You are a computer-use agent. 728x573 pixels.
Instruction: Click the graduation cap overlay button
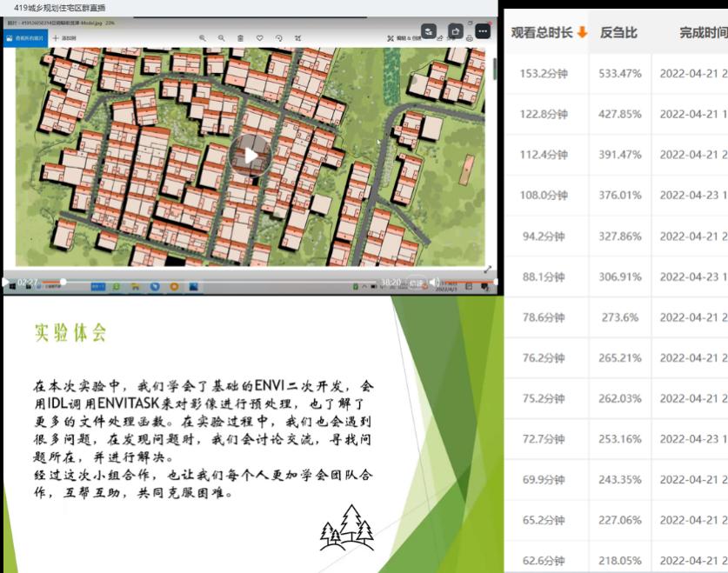pos(429,31)
